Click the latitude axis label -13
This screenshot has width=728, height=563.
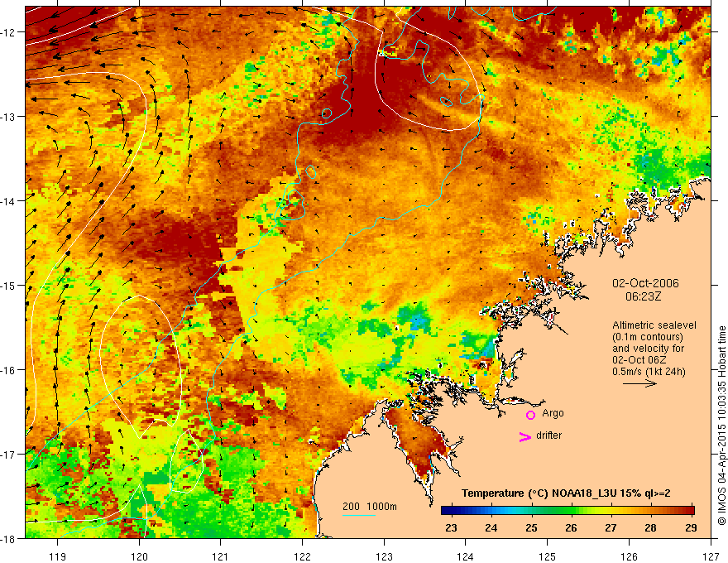(8, 117)
